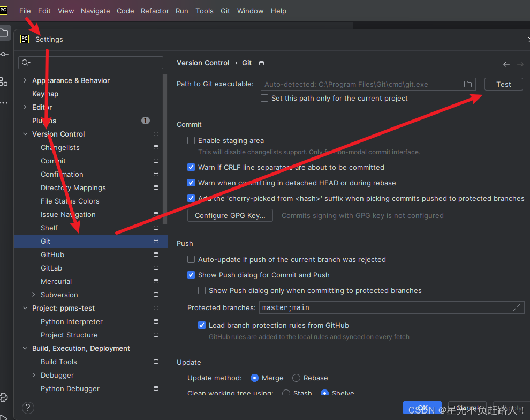Toggle warn when committing in detached HEAD

191,183
